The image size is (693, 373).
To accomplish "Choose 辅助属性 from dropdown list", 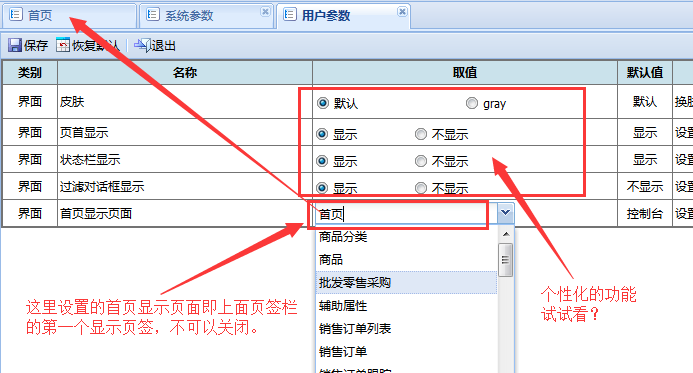I will pyautogui.click(x=406, y=306).
